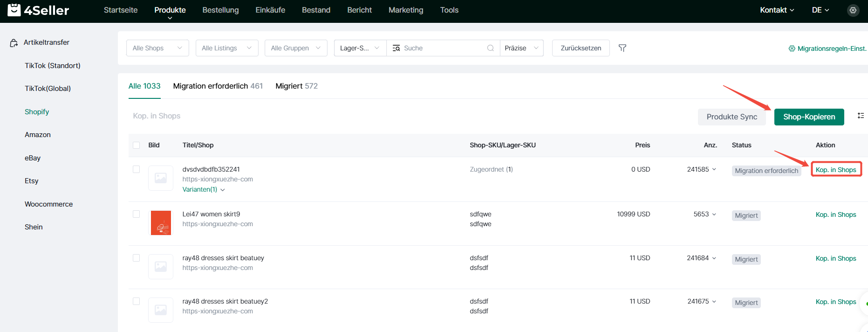The image size is (868, 332).
Task: Select TikTok (Standort) in sidebar
Action: [53, 66]
